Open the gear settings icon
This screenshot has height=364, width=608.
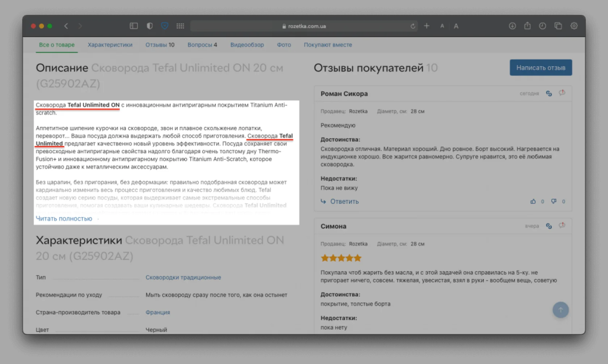574,26
